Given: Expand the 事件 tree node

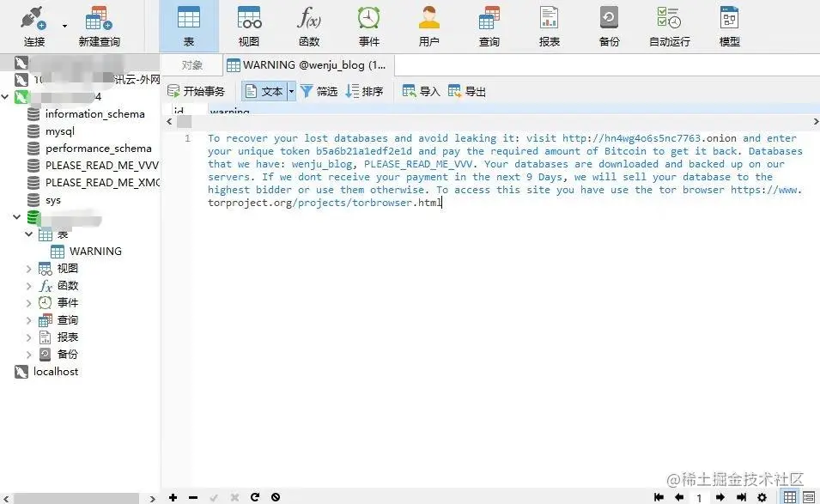Looking at the screenshot, I should click(28, 303).
